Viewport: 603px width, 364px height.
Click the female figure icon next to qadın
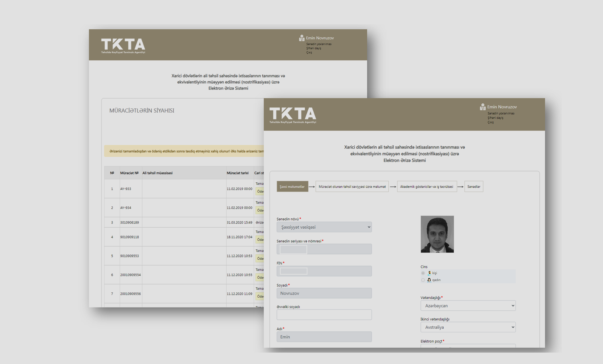coord(429,280)
